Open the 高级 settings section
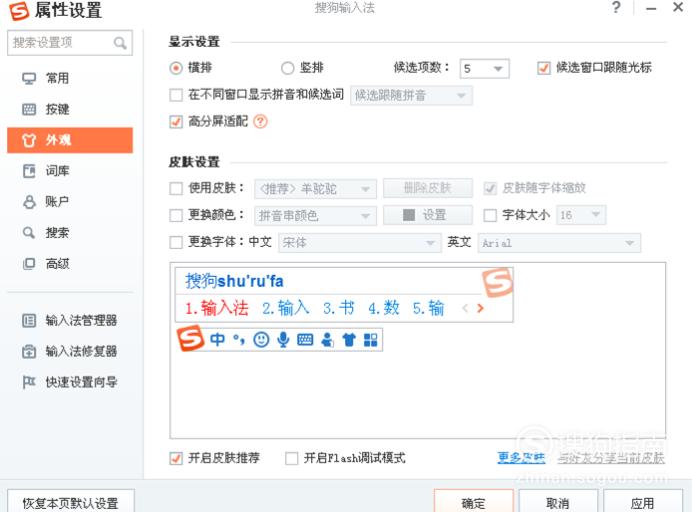Image resolution: width=692 pixels, height=512 pixels. point(70,264)
